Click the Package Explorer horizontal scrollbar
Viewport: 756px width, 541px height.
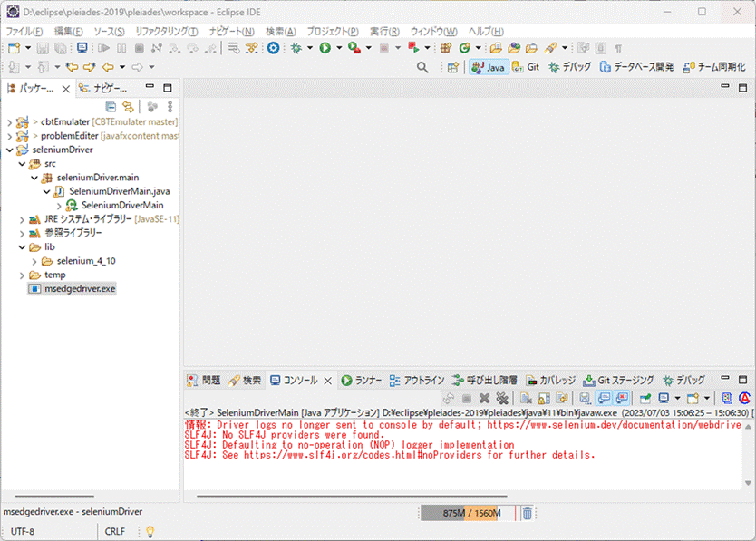54,496
